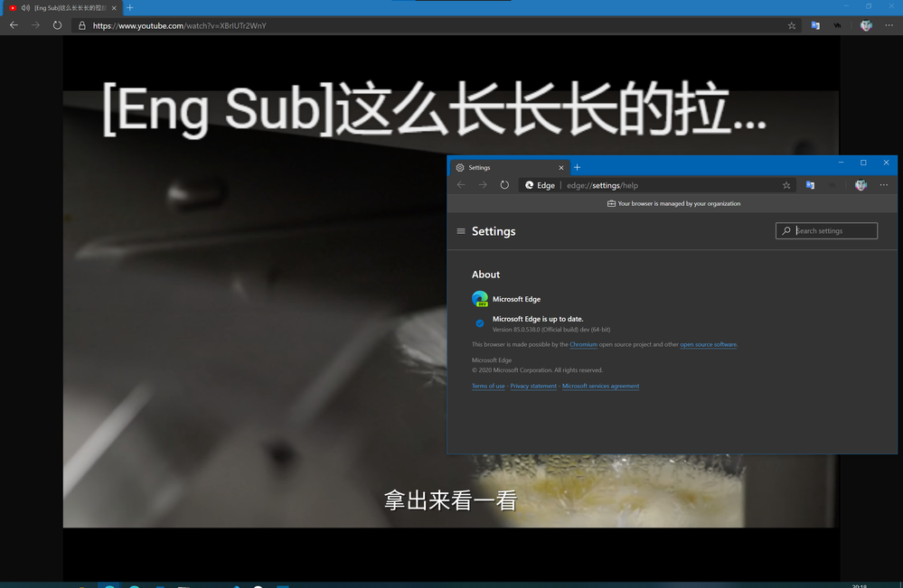Click the 'Microsoft Edge is up to date.' text

tap(538, 319)
